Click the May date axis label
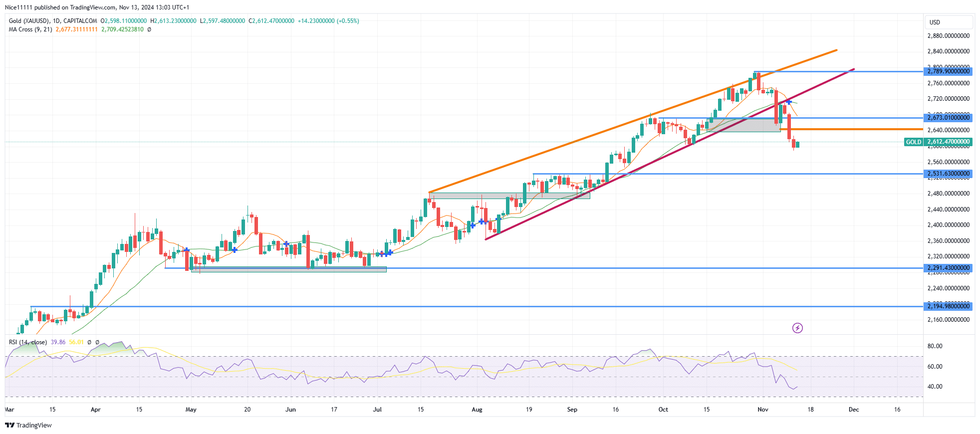This screenshot has height=434, width=980. click(191, 410)
